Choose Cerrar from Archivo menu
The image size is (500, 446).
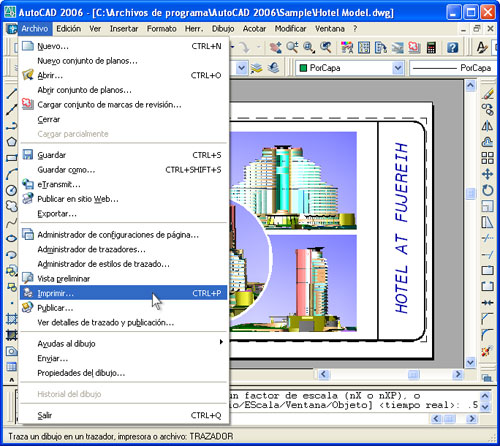(123, 119)
